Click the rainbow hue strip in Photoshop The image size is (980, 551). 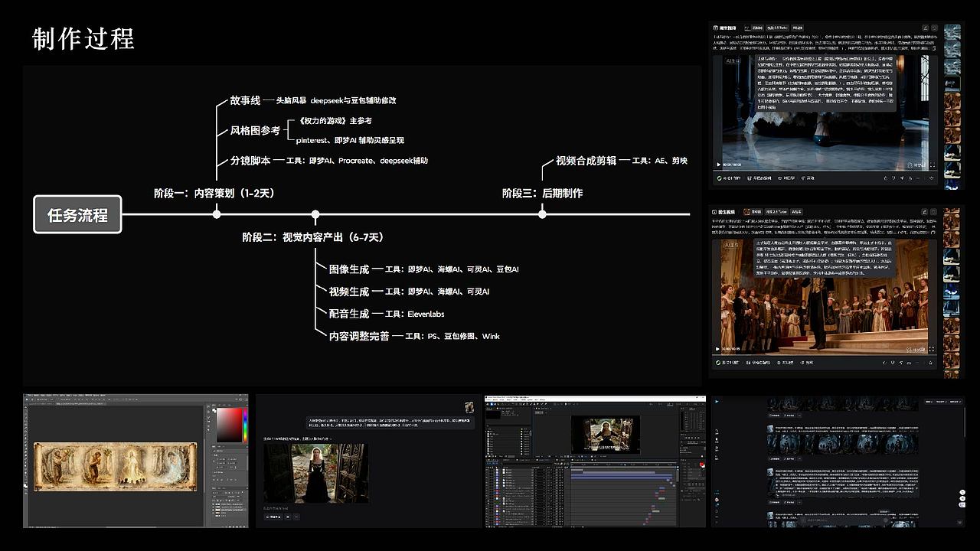[x=244, y=425]
